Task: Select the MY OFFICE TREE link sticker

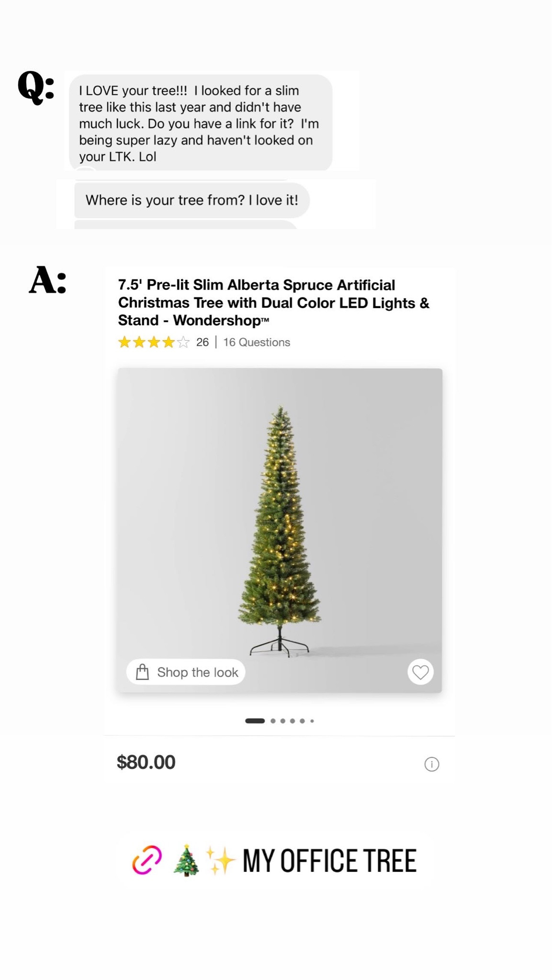Action: [329, 859]
